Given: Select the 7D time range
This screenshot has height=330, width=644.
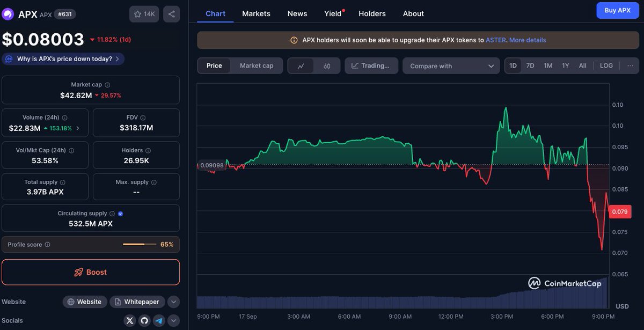Looking at the screenshot, I should coord(530,65).
